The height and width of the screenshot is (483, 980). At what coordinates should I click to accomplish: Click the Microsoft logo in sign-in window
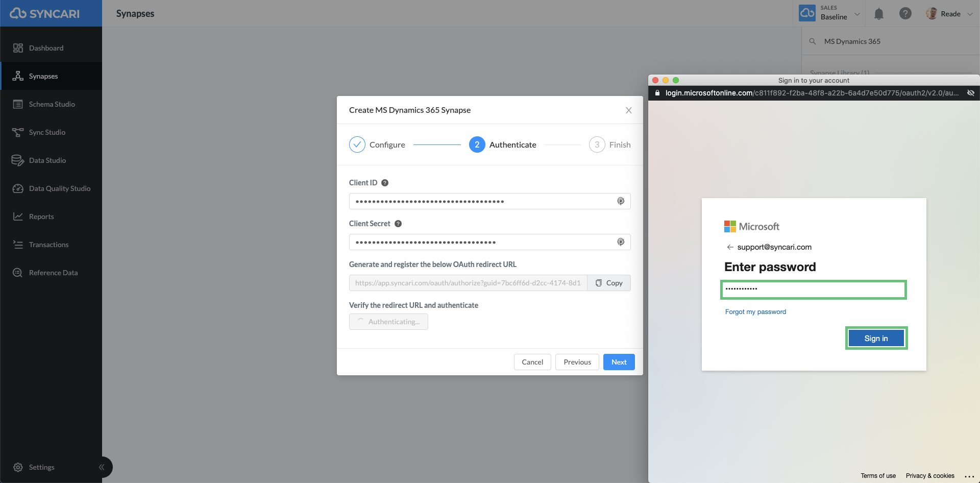751,226
